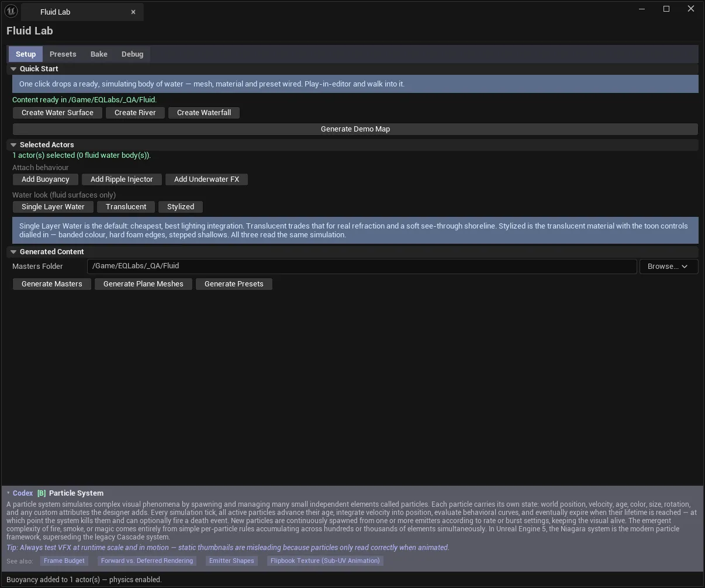Click the [B] badge in Codex header

(x=42, y=493)
